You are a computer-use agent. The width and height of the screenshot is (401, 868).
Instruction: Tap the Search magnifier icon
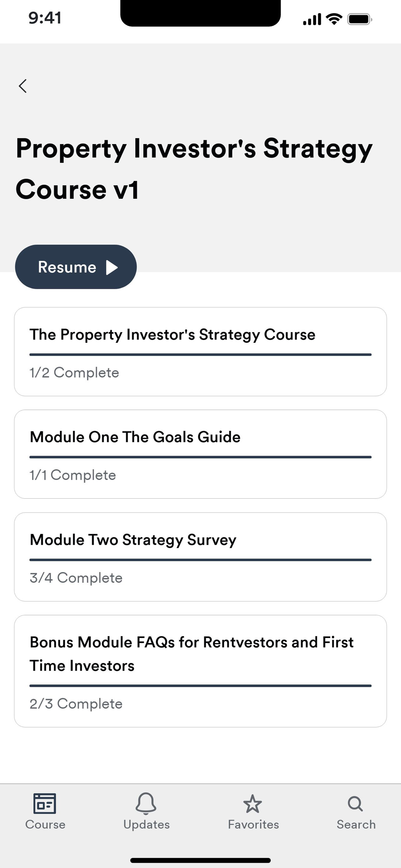coord(355,804)
